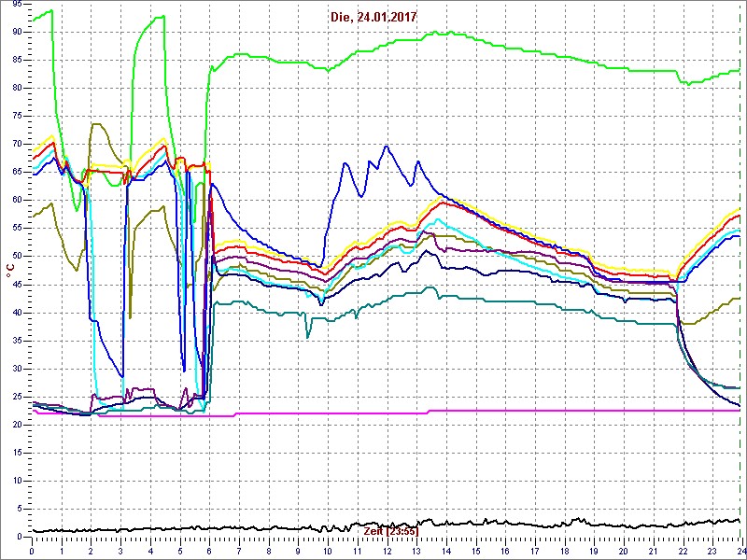This screenshot has height=560, width=747.
Task: Select the 9 label on the time axis
Action: (x=298, y=550)
